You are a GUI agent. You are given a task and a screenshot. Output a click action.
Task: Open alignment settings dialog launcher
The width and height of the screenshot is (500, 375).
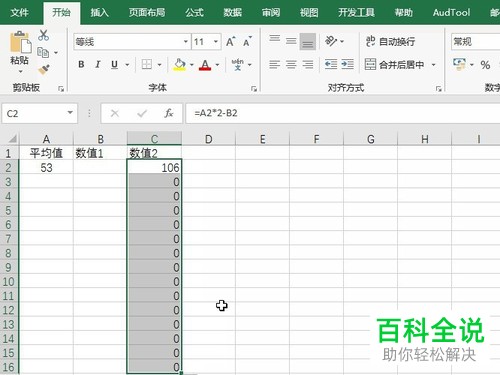[x=438, y=88]
